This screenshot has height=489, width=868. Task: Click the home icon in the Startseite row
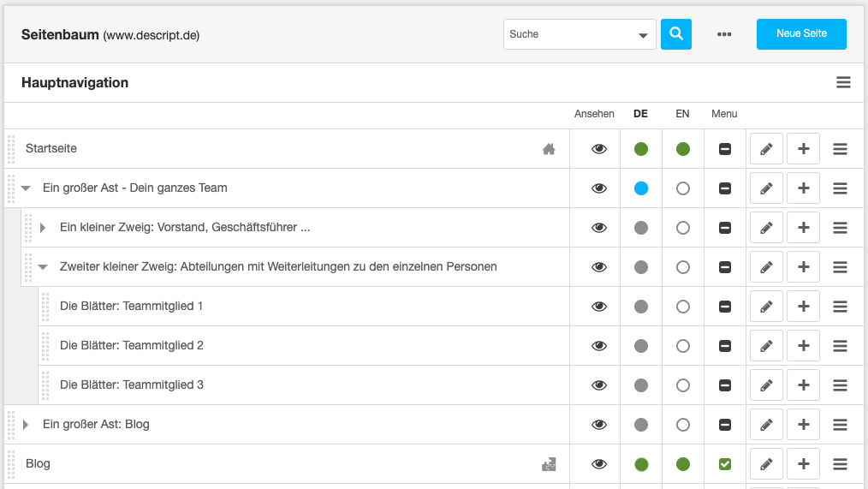tap(549, 149)
